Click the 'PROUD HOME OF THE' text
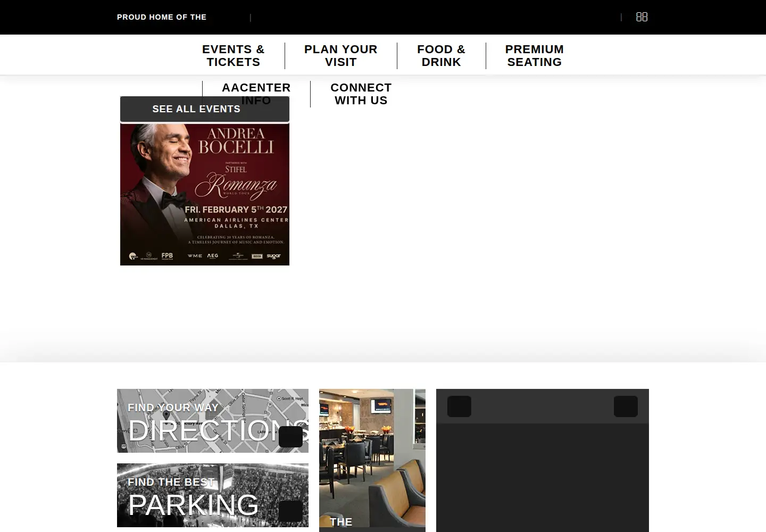This screenshot has width=766, height=532. point(162,17)
